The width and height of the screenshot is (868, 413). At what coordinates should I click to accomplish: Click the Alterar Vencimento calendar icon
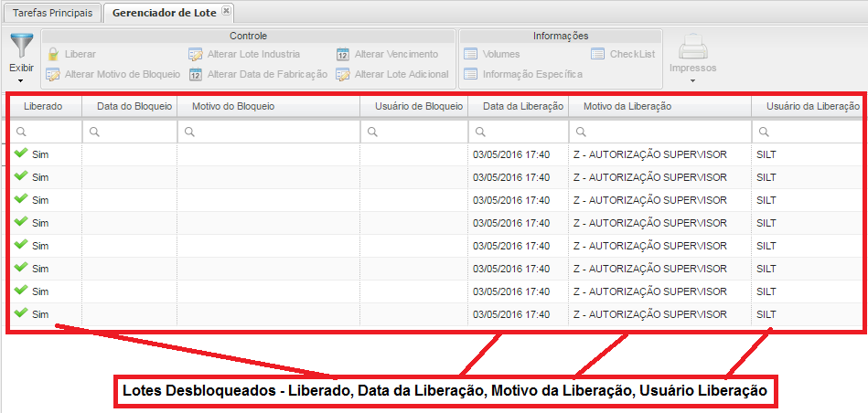coord(343,54)
